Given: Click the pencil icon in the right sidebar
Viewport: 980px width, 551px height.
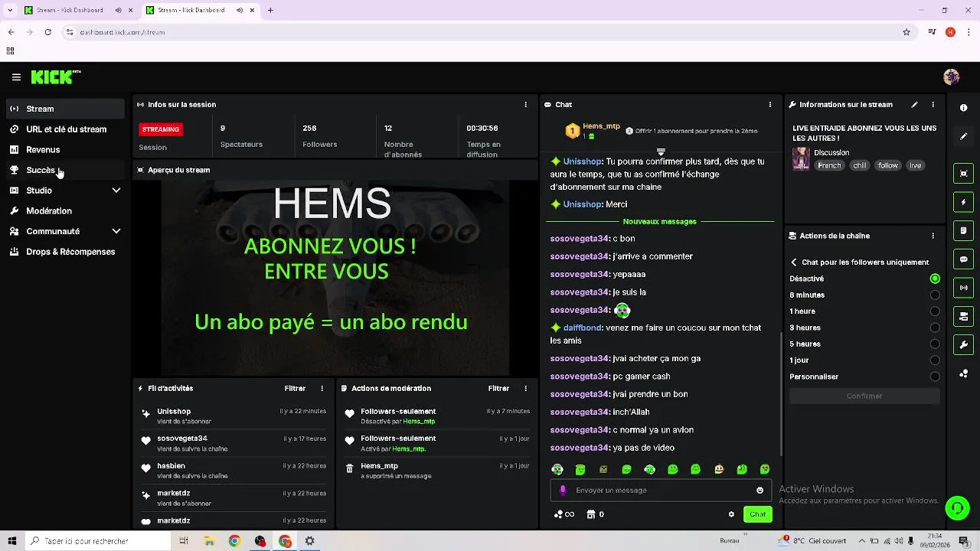Looking at the screenshot, I should click(x=964, y=136).
